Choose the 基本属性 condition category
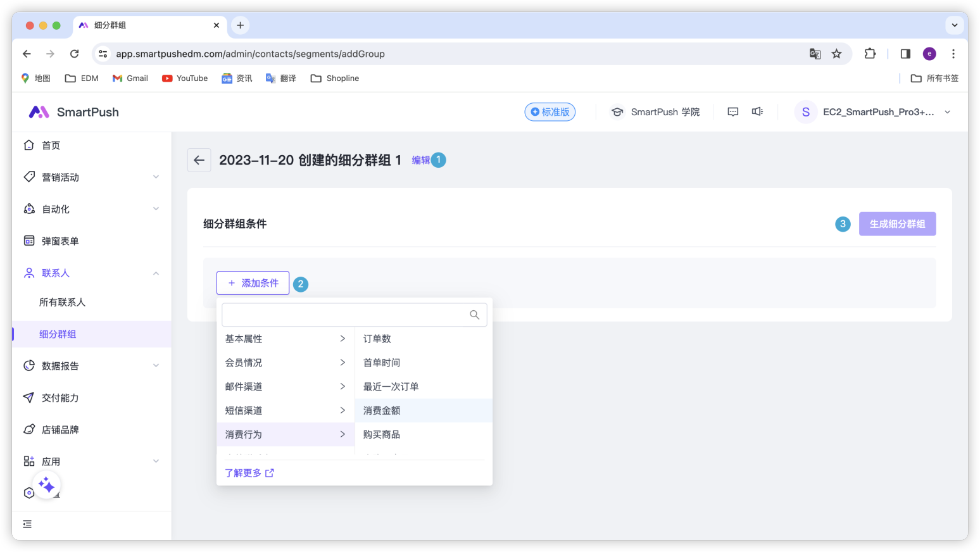 [x=285, y=339]
